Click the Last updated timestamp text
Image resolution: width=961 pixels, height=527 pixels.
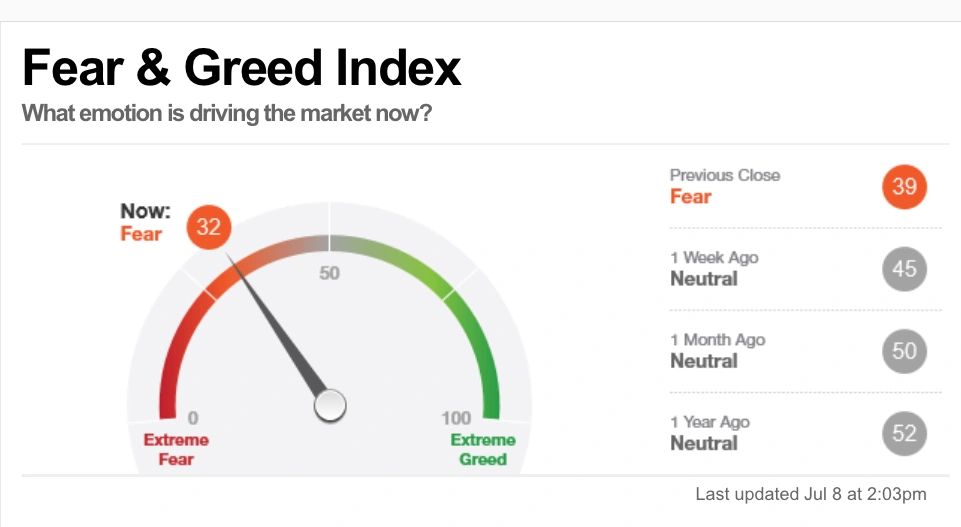811,494
